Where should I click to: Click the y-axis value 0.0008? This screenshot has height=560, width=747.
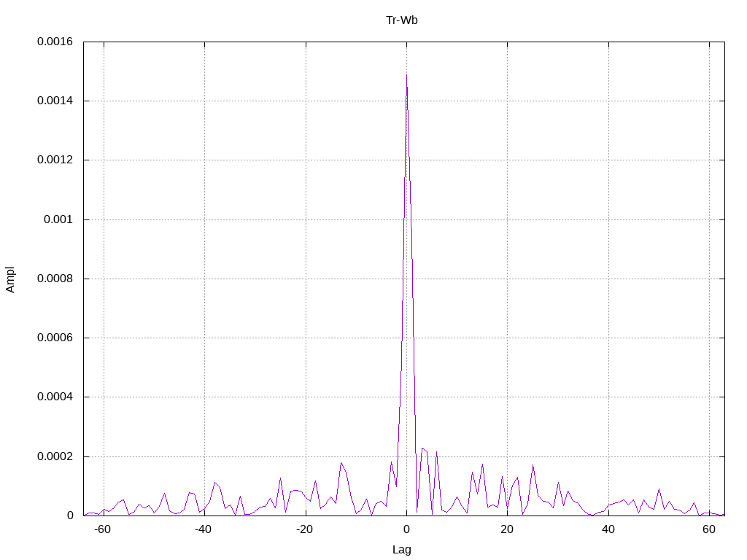55,279
